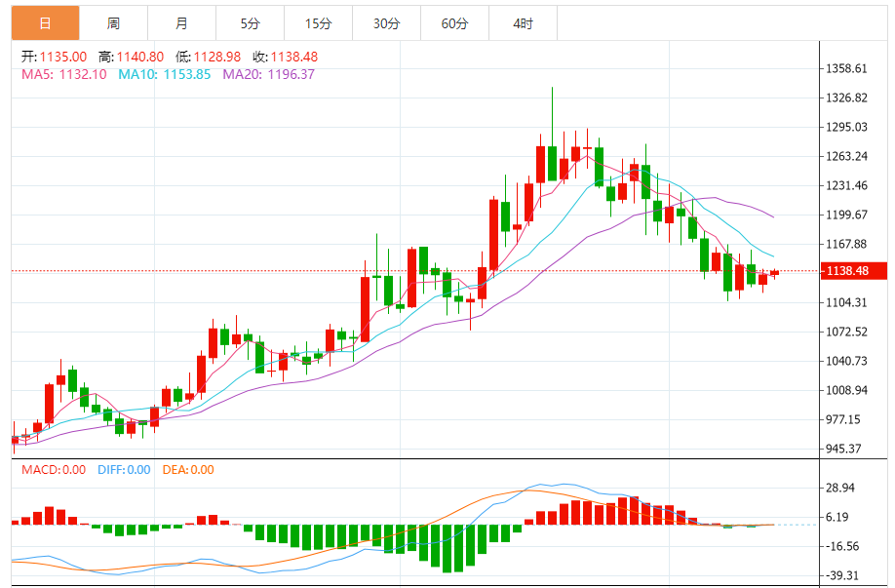Click the 1358.61 top price axis label
This screenshot has height=588, width=895.
846,69
